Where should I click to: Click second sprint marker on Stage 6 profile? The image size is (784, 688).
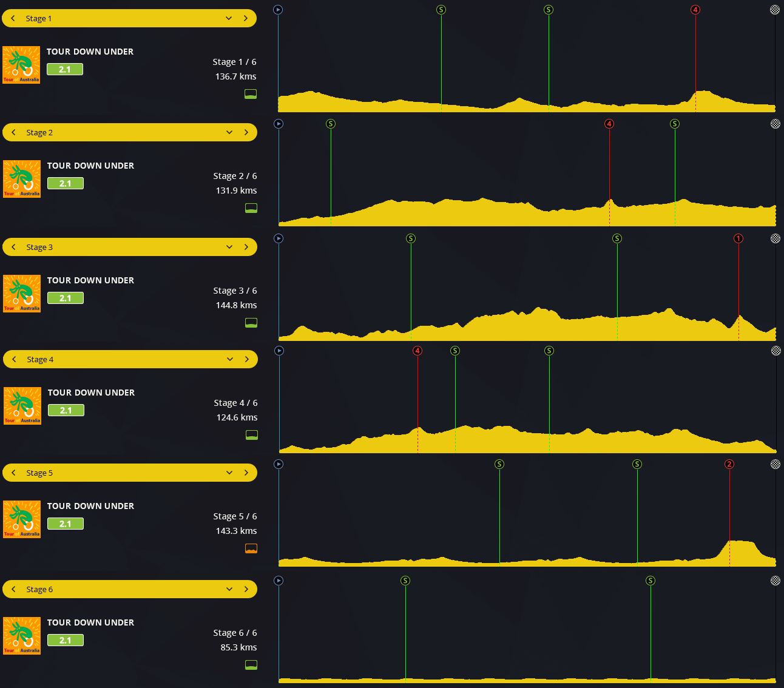point(651,581)
